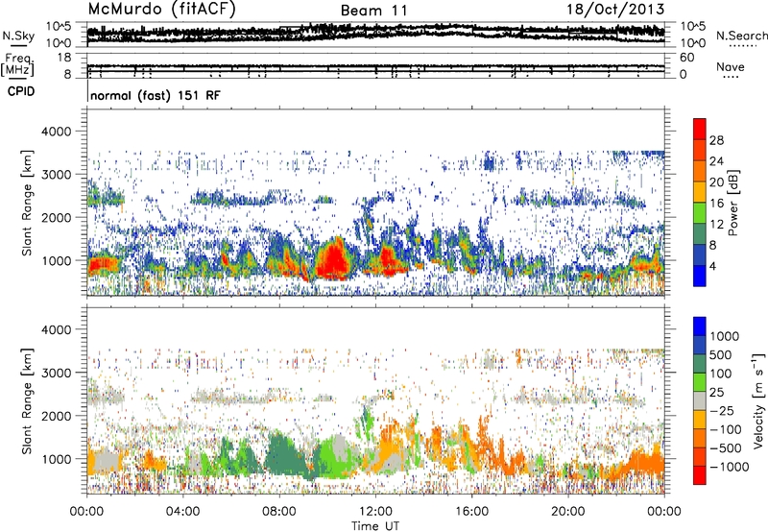This screenshot has height=532, width=768.
Task: Click the text normal (fast) 151 RF
Action: [156, 95]
